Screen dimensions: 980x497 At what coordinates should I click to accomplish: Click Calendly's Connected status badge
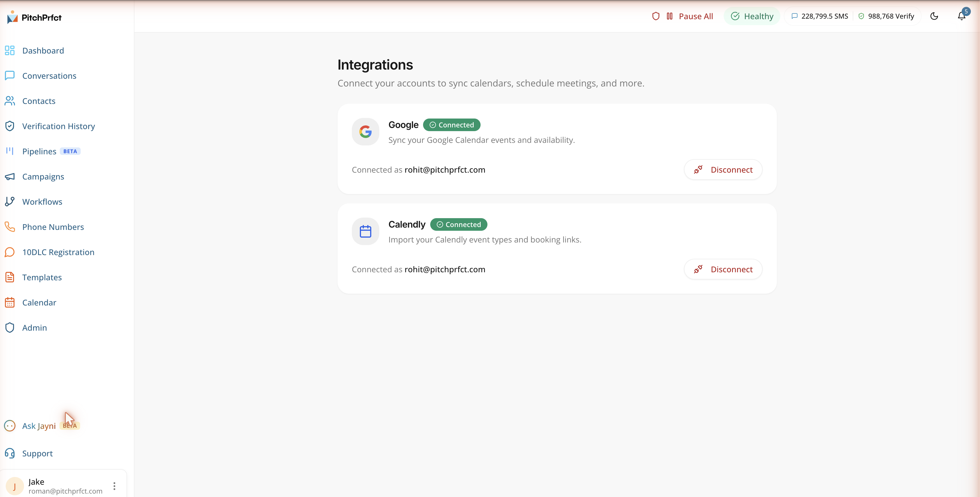(x=459, y=224)
